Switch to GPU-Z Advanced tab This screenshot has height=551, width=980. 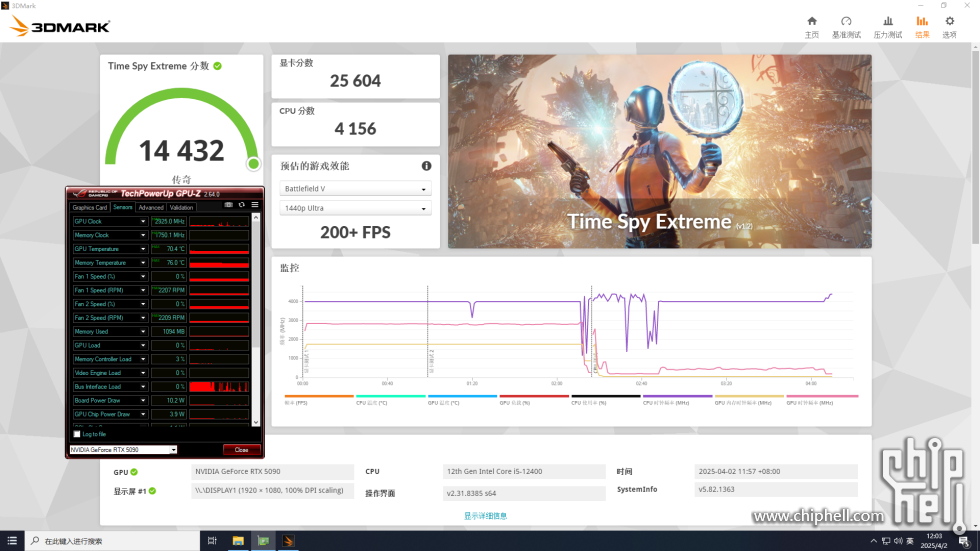151,207
